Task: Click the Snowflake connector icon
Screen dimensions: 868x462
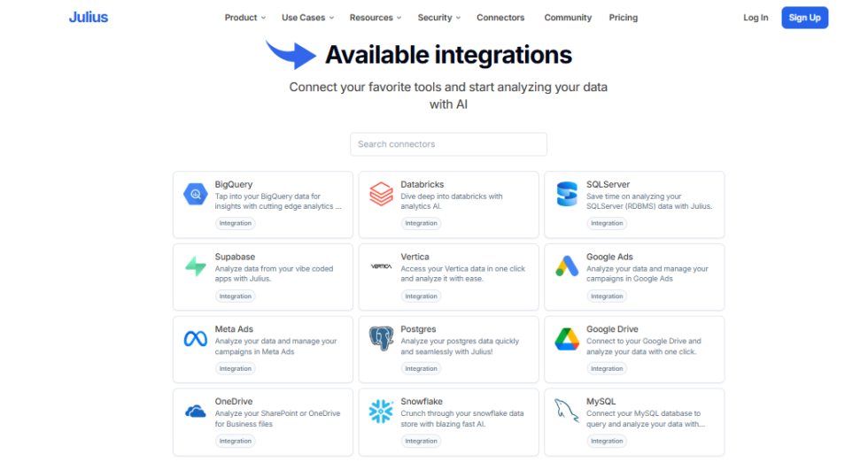Action: tap(381, 412)
